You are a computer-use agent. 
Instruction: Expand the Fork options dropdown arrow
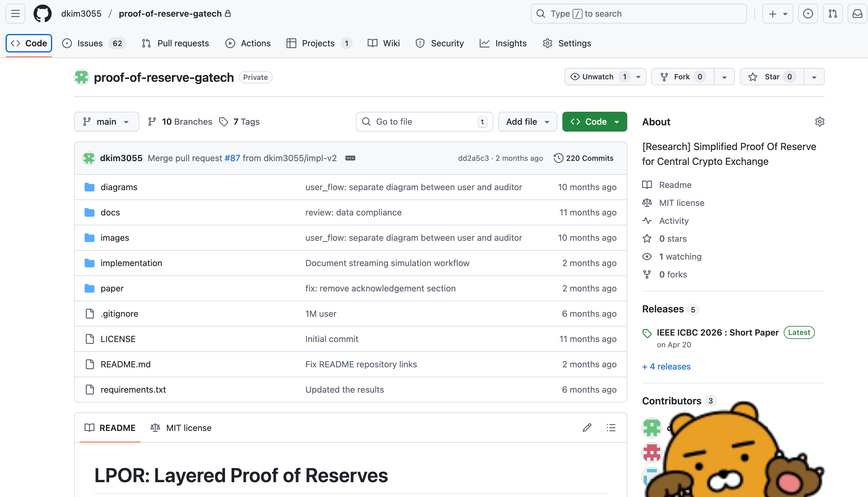click(x=724, y=77)
